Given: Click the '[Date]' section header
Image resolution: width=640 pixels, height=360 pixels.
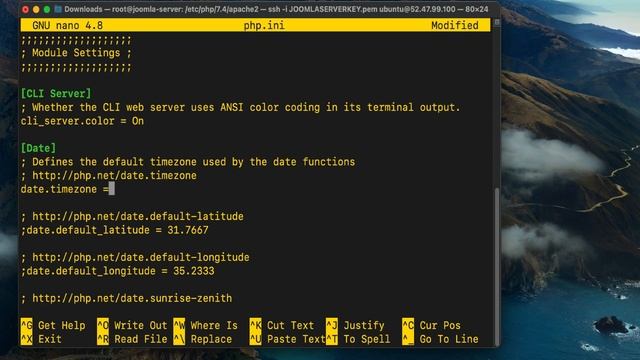Looking at the screenshot, I should click(x=38, y=148).
